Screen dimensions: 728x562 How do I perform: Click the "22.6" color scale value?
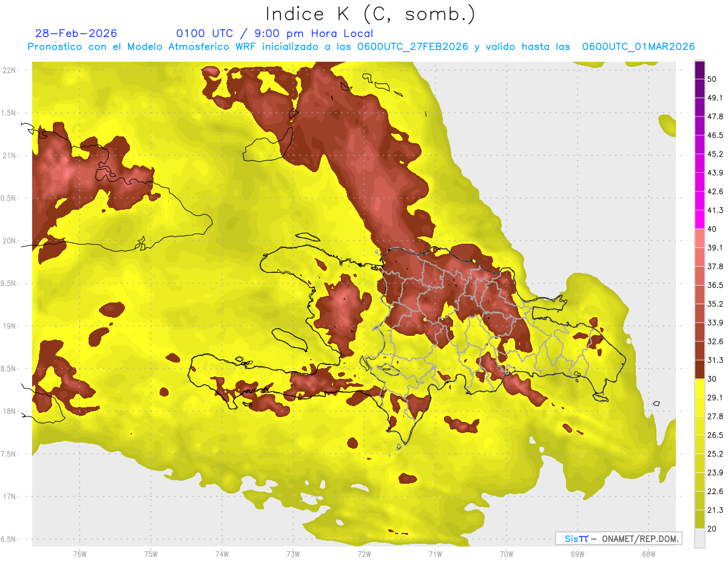715,491
